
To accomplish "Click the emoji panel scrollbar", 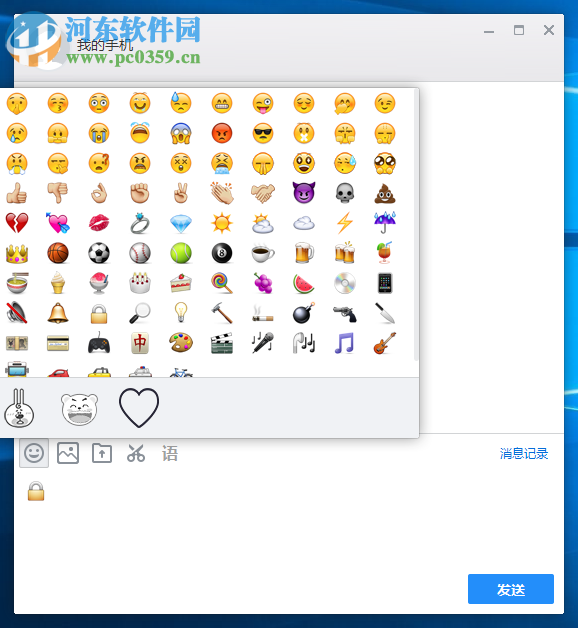I will 416,225.
